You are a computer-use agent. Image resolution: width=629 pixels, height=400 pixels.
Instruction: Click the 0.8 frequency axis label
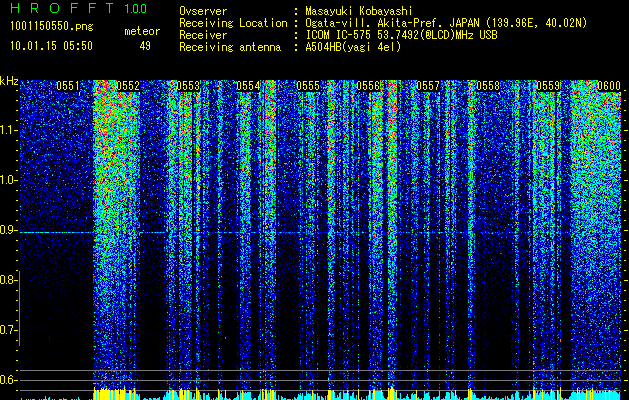coord(8,280)
